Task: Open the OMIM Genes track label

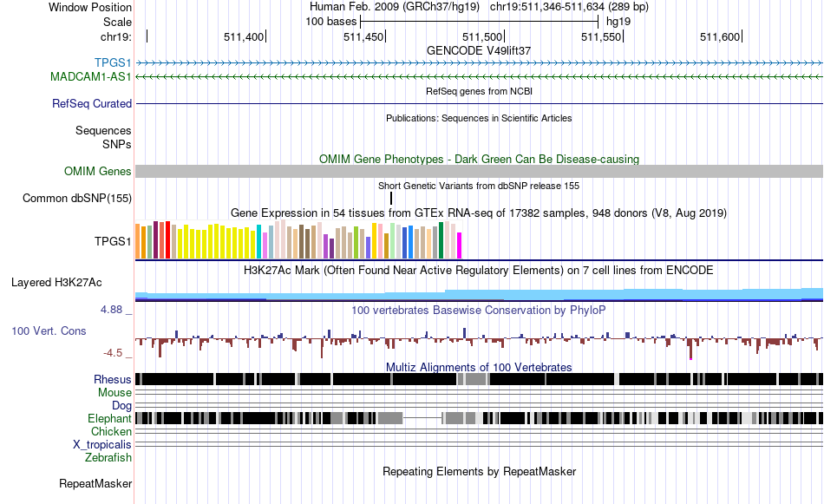Action: pyautogui.click(x=98, y=172)
